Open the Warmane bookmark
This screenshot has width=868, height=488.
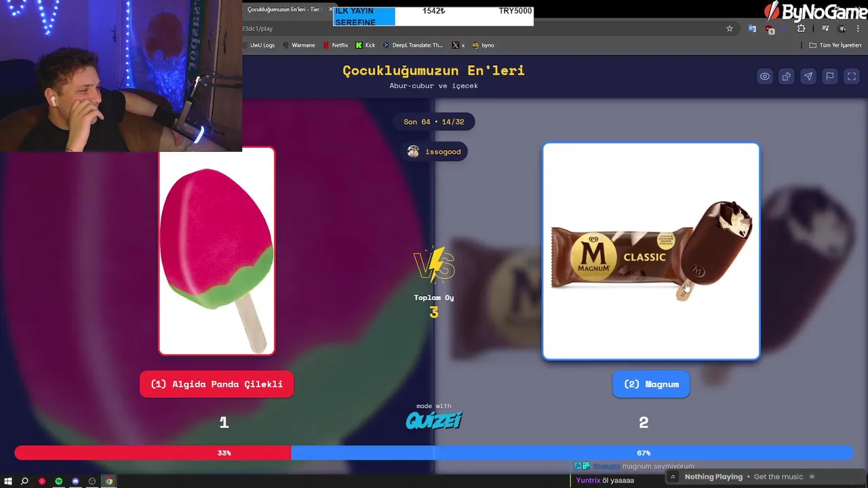[x=299, y=45]
